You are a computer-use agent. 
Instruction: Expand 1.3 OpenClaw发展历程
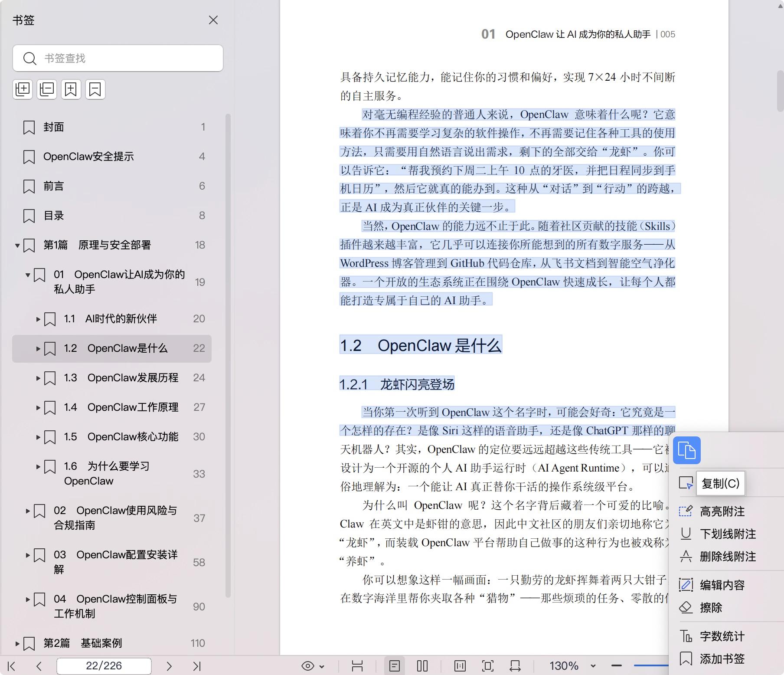pos(38,378)
